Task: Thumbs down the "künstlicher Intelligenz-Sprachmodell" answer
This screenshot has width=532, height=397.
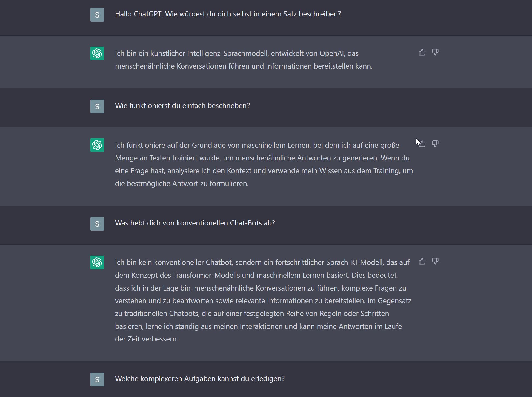Action: [435, 52]
